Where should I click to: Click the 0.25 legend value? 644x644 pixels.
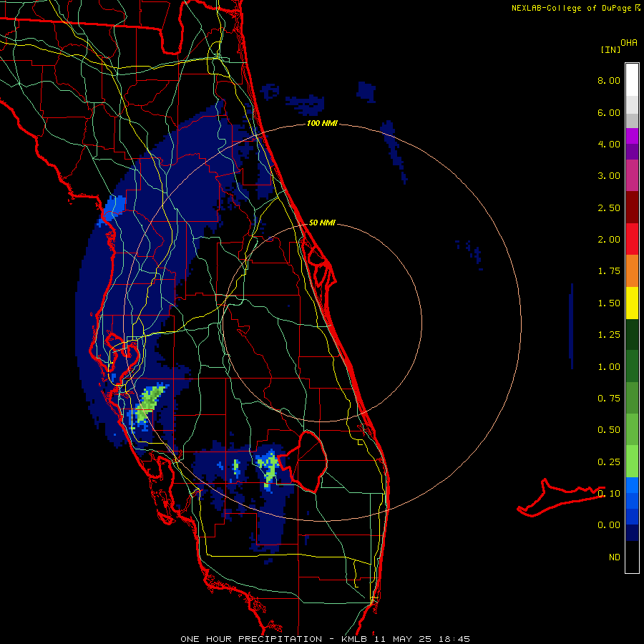(609, 462)
